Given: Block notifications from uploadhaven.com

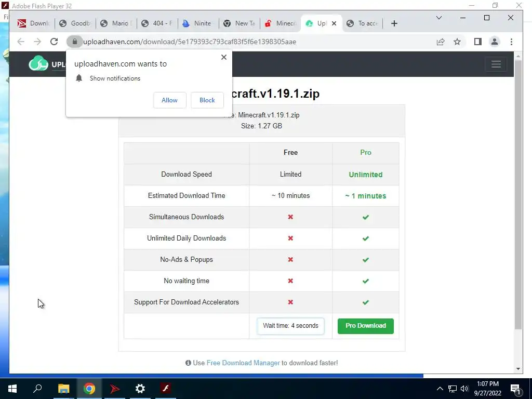Looking at the screenshot, I should (207, 100).
